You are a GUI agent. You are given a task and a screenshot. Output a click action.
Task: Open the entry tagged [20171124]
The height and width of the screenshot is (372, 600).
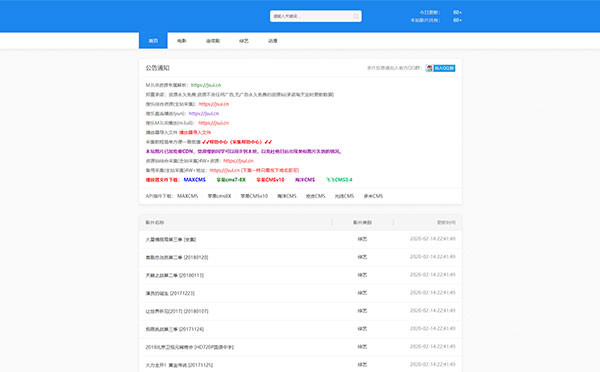click(174, 329)
